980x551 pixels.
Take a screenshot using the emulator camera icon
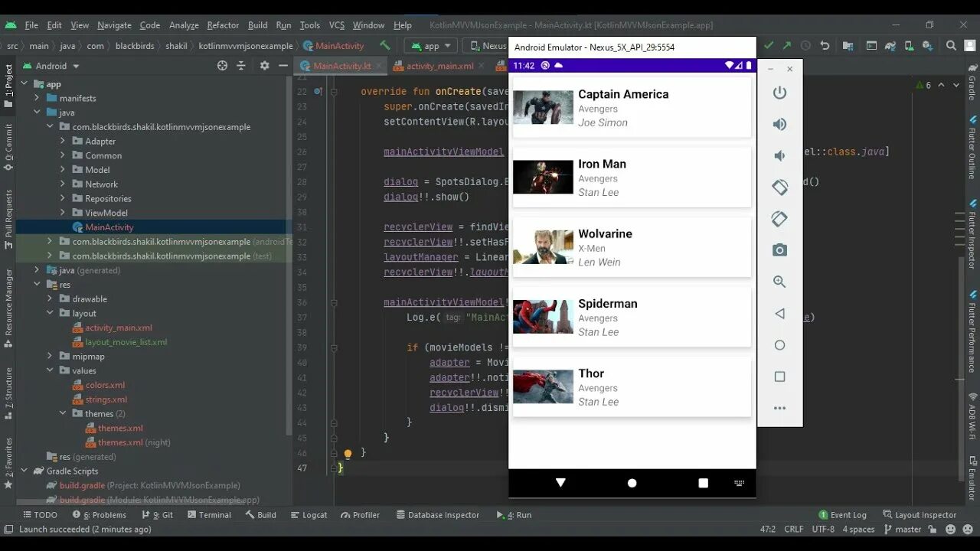point(779,250)
